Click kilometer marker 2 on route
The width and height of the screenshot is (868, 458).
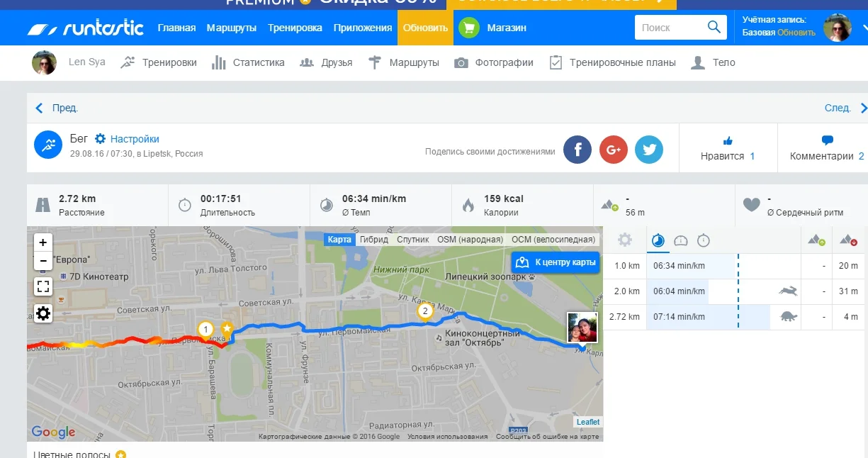click(425, 312)
